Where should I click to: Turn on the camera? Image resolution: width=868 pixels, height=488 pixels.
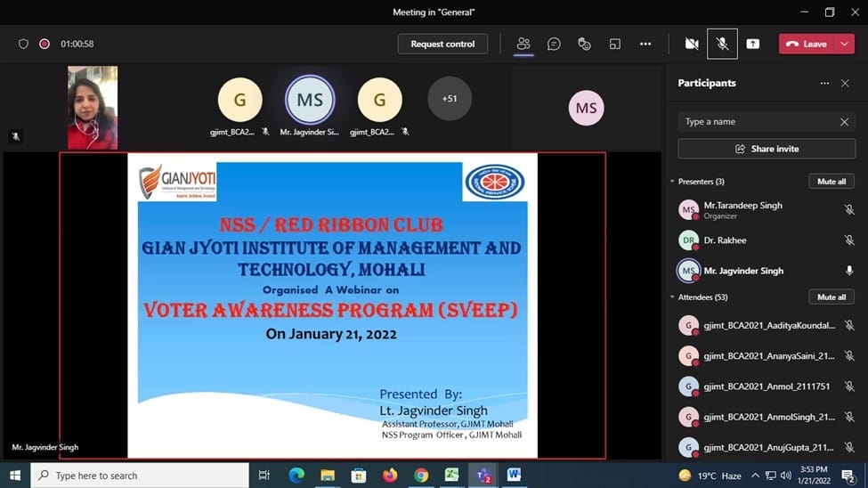coord(692,44)
